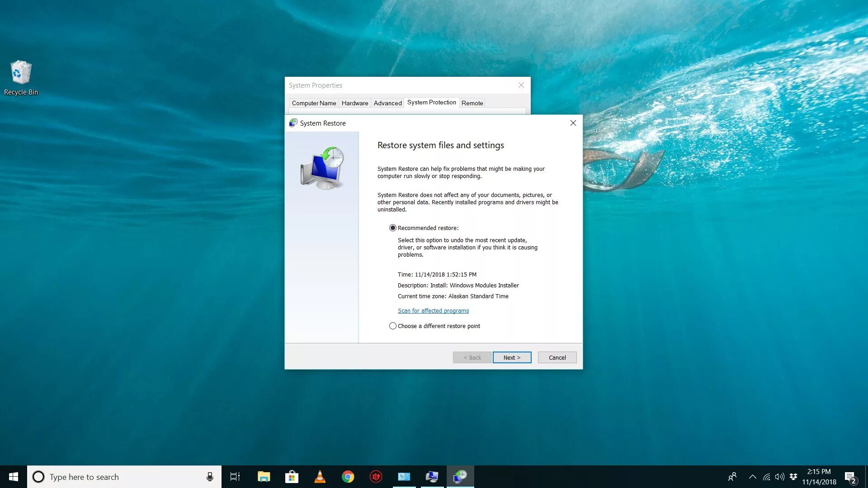Open the Action Center notifications icon
Viewport: 868px width, 488px height.
[x=850, y=477]
